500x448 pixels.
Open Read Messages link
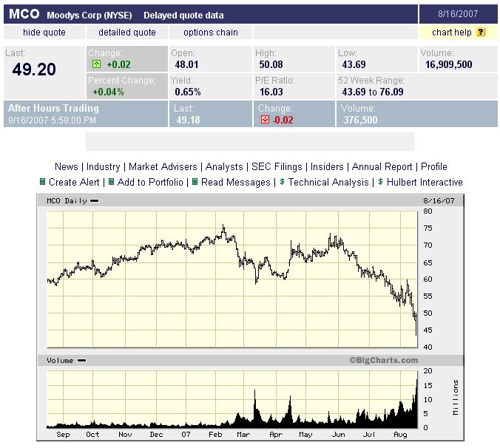(x=236, y=182)
